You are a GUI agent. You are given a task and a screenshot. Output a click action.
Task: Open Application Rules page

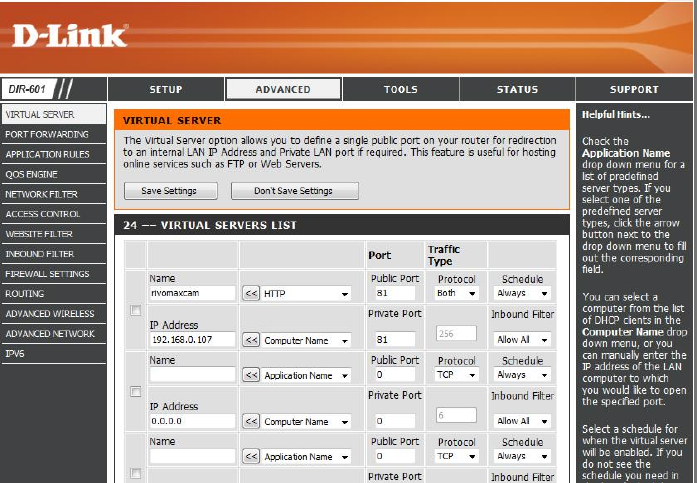pos(53,154)
